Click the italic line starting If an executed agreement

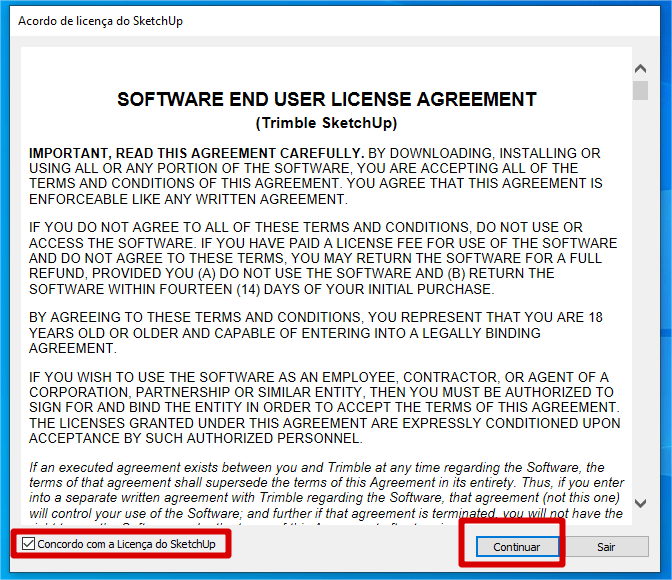coord(317,467)
